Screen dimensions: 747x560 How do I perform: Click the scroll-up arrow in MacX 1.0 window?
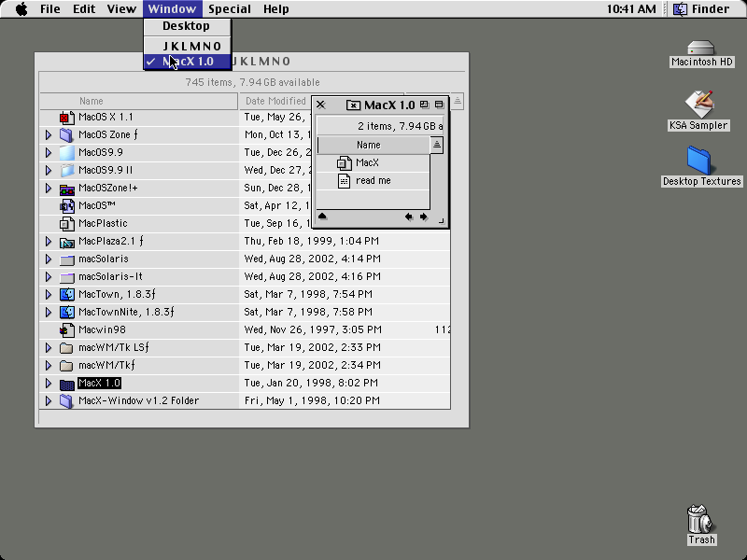click(322, 217)
